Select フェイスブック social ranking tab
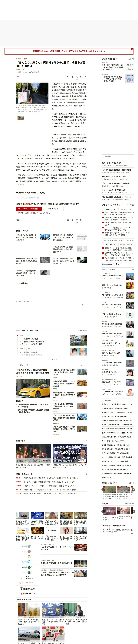The height and width of the screenshot is (644, 138). click(x=110, y=245)
